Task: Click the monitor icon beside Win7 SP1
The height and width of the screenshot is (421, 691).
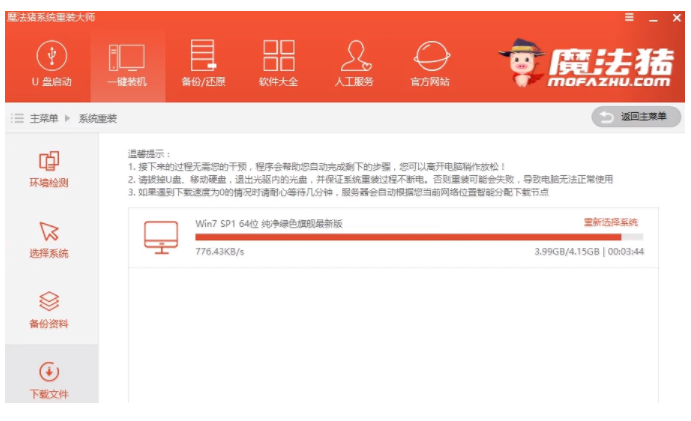Action: [160, 236]
